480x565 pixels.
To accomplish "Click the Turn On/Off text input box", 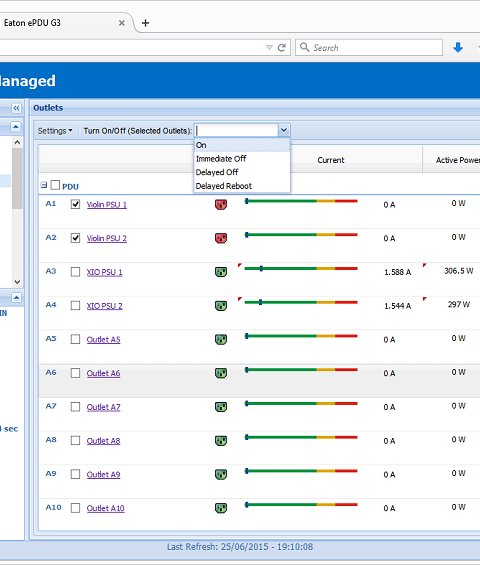I will pos(236,130).
